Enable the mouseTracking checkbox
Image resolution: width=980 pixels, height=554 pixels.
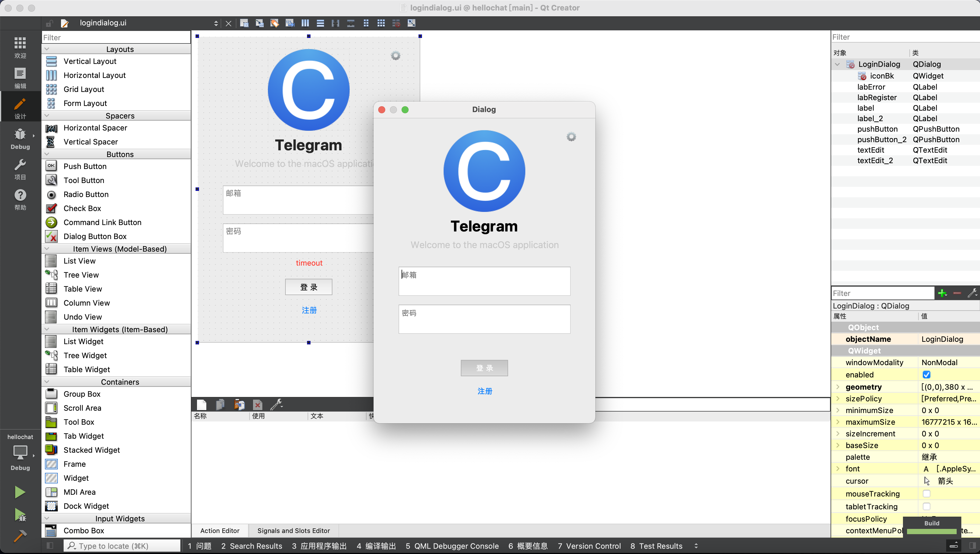(926, 494)
